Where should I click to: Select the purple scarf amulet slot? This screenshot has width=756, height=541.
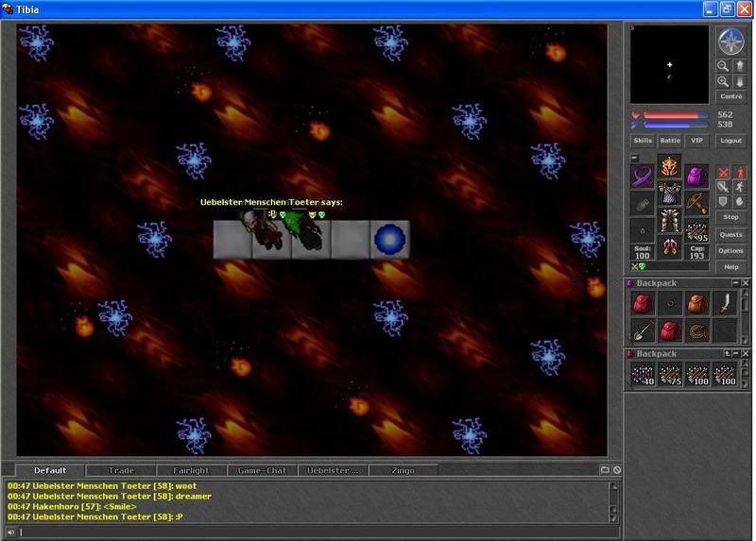[x=643, y=176]
